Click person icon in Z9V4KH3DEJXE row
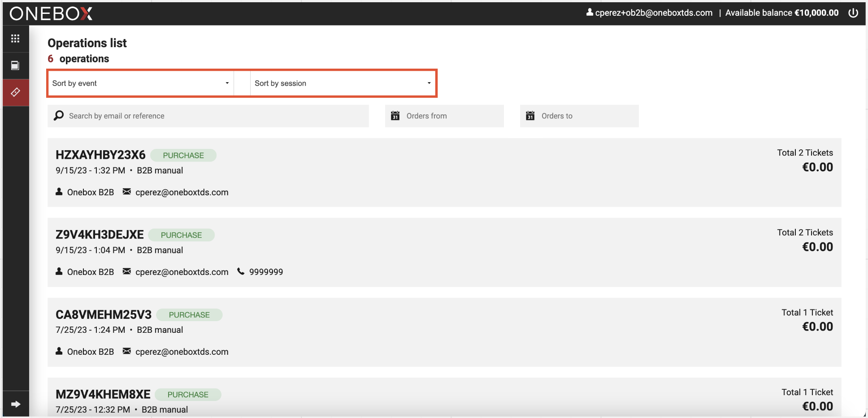This screenshot has height=418, width=868. point(59,271)
